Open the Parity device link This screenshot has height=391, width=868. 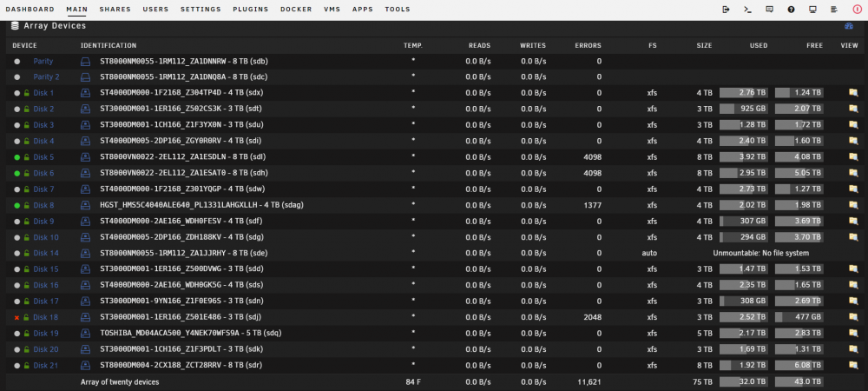[43, 62]
